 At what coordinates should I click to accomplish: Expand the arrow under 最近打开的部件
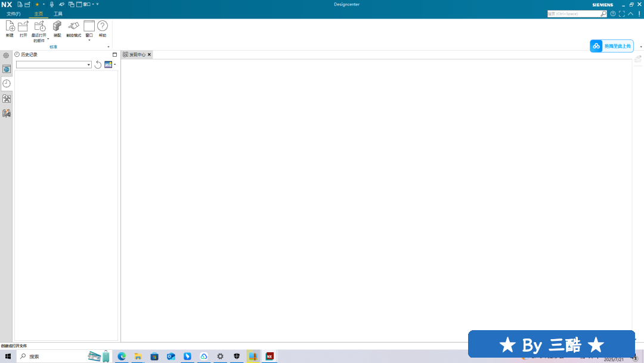point(48,39)
